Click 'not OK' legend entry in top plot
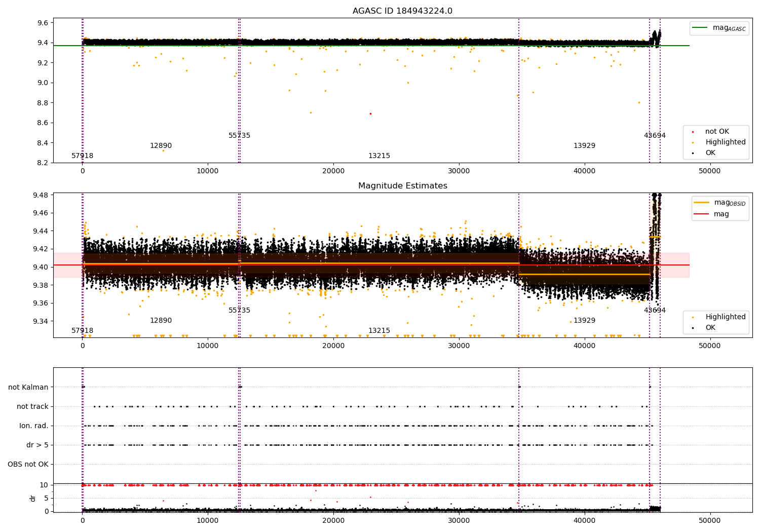Viewport: 760px width, 532px height. tap(717, 131)
